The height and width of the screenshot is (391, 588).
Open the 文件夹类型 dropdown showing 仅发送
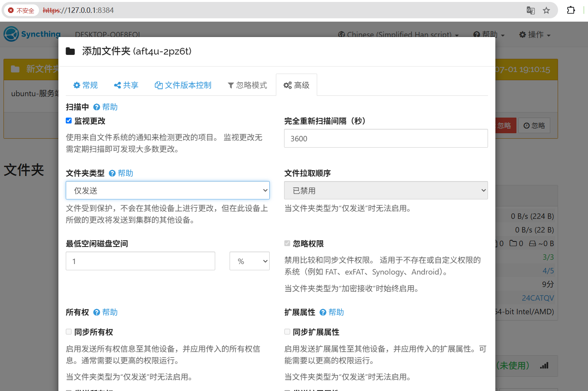pyautogui.click(x=168, y=190)
